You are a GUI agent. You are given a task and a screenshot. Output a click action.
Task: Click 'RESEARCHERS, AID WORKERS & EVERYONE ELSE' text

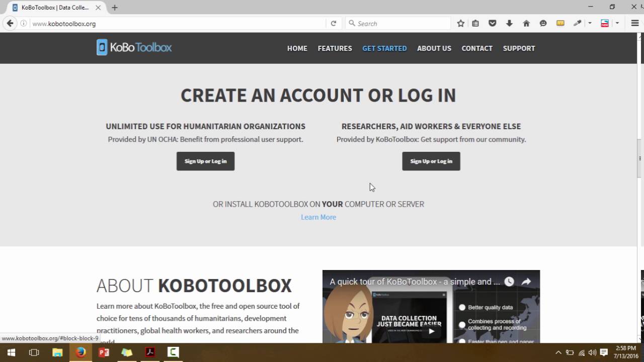pyautogui.click(x=431, y=126)
